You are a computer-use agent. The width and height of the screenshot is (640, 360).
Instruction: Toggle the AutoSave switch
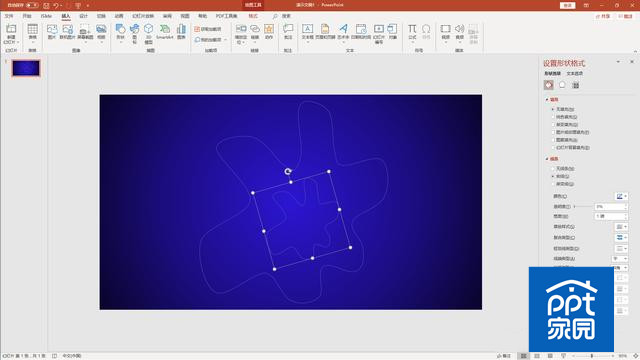[32, 5]
